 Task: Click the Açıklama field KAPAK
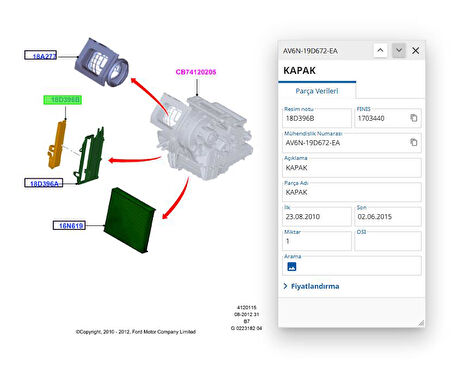coord(352,167)
